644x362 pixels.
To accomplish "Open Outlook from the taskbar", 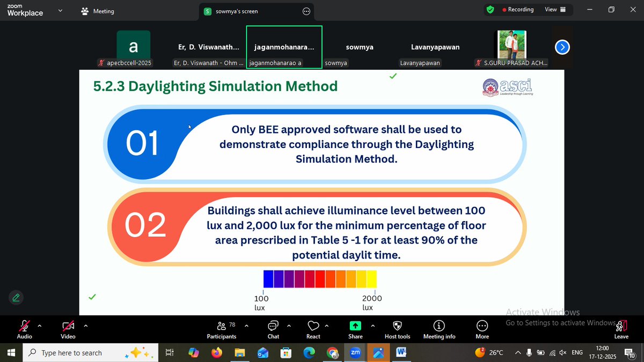I will point(263,352).
